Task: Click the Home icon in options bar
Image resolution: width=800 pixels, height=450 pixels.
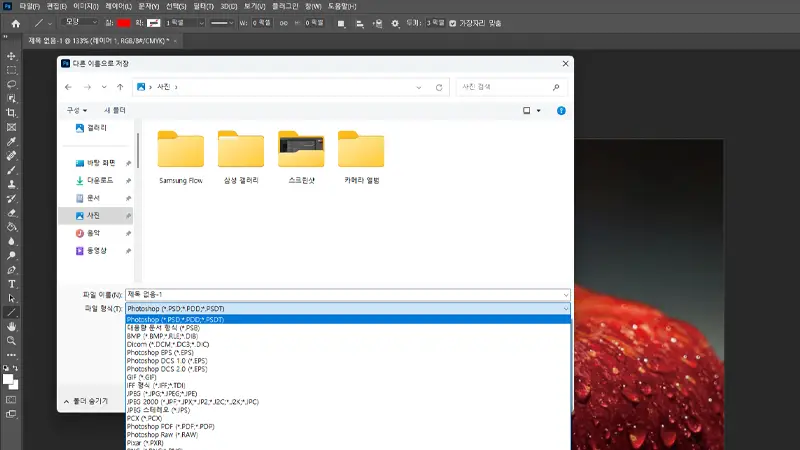Action: (x=16, y=23)
